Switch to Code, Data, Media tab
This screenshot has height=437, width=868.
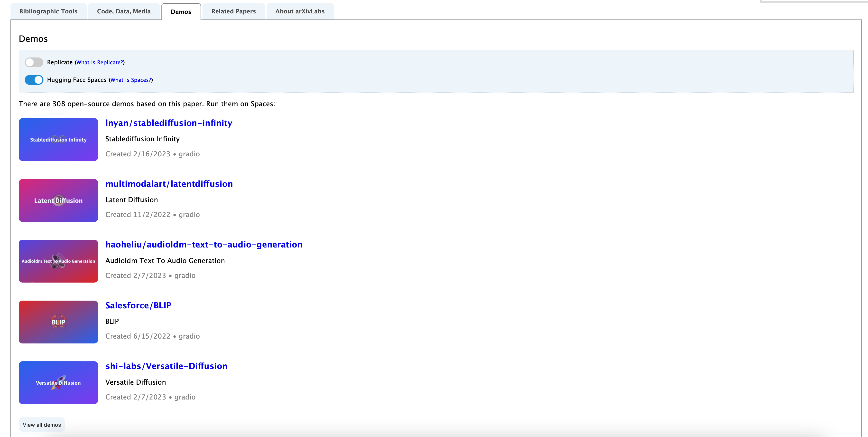[124, 11]
